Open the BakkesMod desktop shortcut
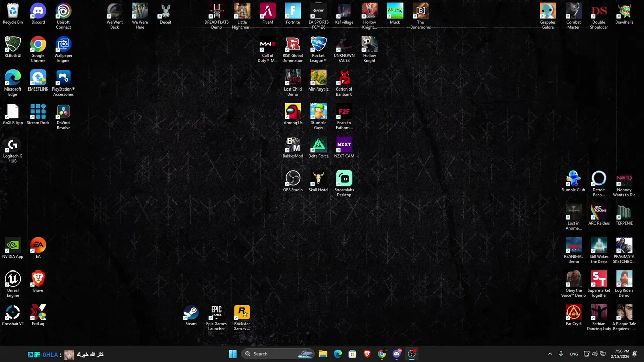The height and width of the screenshot is (362, 644). pos(293,148)
